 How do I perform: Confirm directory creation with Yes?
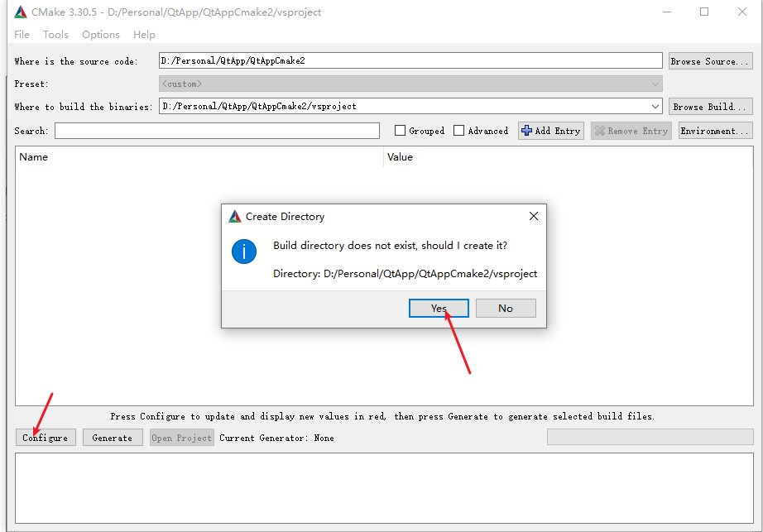click(439, 308)
